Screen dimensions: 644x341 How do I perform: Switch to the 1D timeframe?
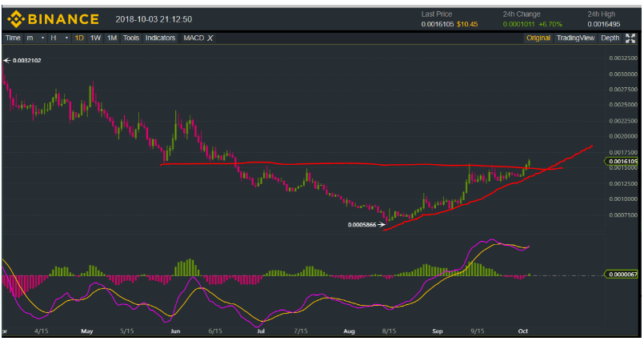[x=78, y=38]
